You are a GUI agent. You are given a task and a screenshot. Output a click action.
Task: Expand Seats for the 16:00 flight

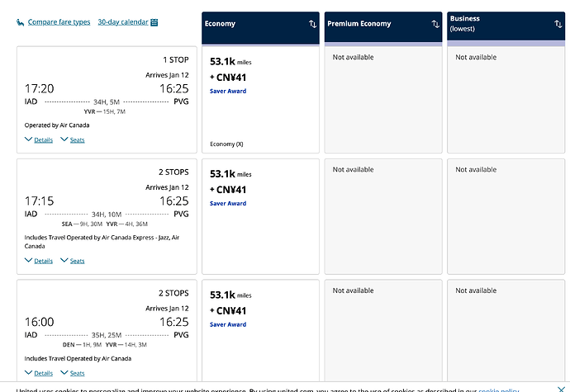pyautogui.click(x=73, y=373)
